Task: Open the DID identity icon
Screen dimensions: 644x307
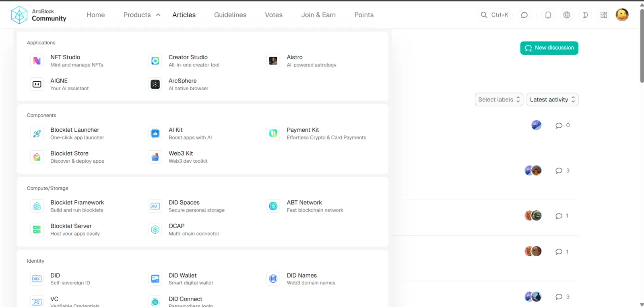Action: (37, 279)
